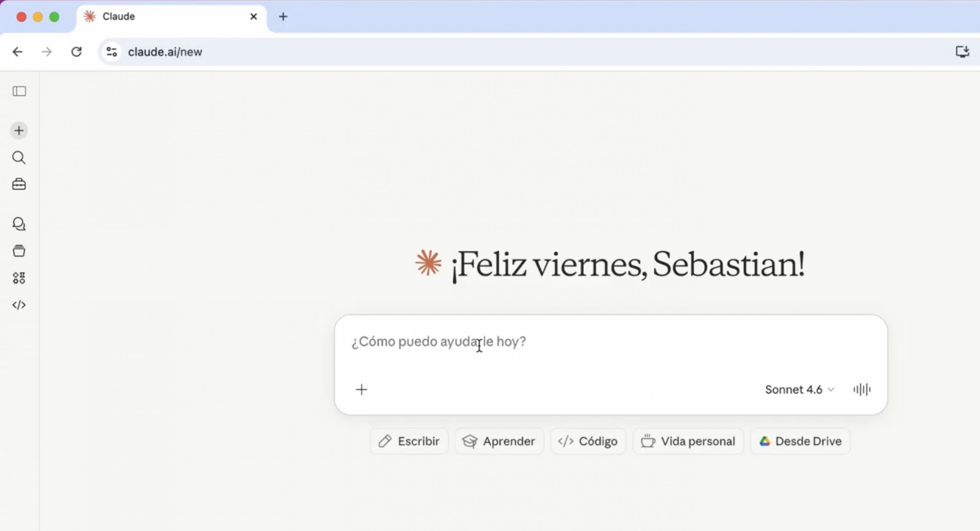The image size is (980, 531).
Task: Select the Escribir suggestion chip
Action: click(x=409, y=441)
